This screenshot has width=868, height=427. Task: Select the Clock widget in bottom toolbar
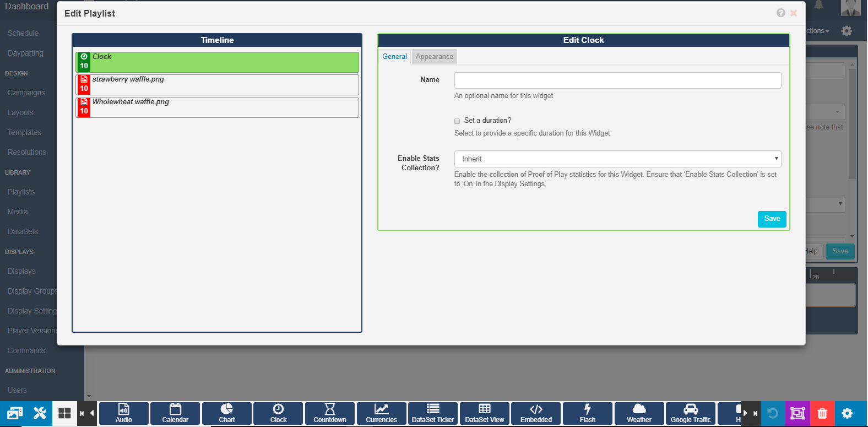278,413
